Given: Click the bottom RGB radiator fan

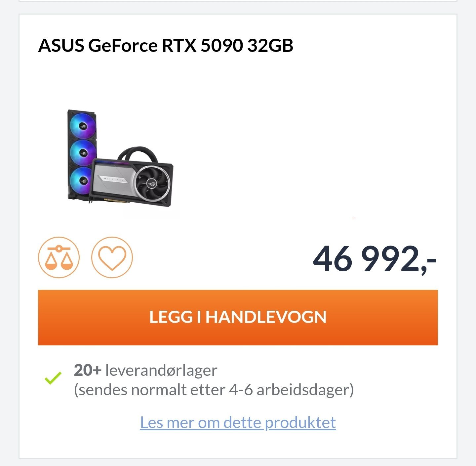Looking at the screenshot, I should [x=81, y=180].
